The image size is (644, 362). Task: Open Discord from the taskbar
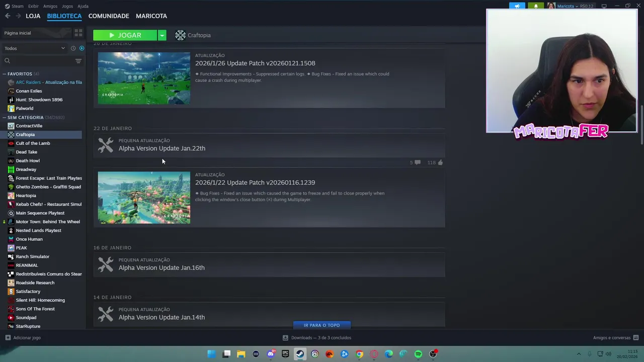tap(271, 354)
